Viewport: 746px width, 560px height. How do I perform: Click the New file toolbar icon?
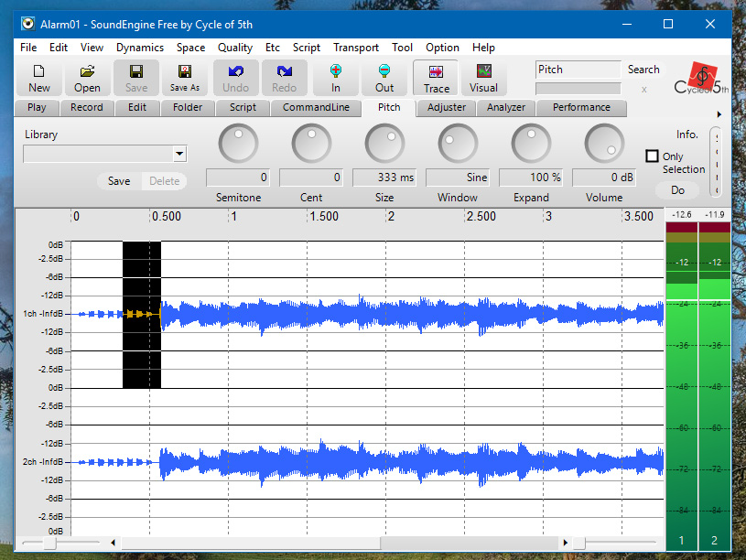point(39,78)
